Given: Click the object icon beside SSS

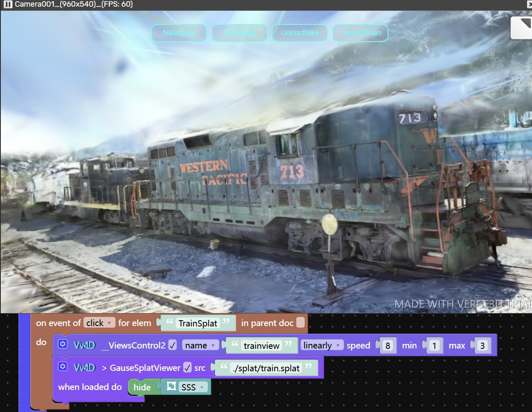Looking at the screenshot, I should pos(171,387).
